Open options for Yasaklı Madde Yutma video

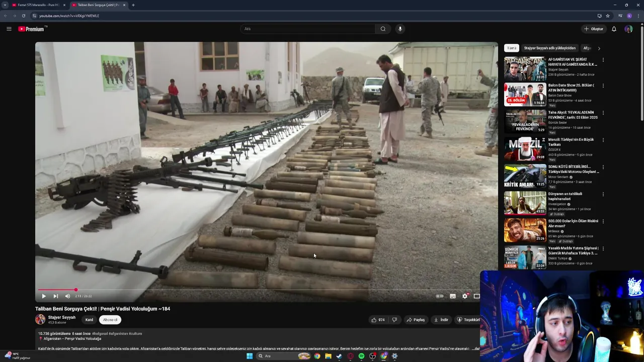[x=603, y=248]
